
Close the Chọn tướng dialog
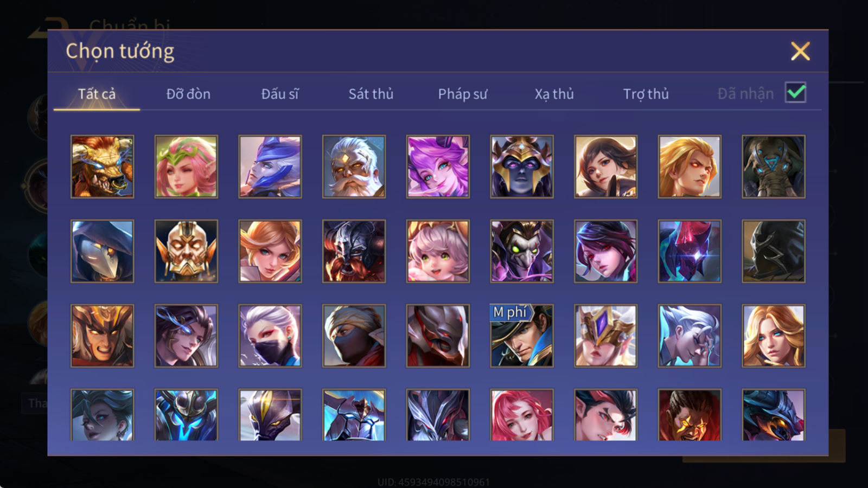click(x=800, y=51)
